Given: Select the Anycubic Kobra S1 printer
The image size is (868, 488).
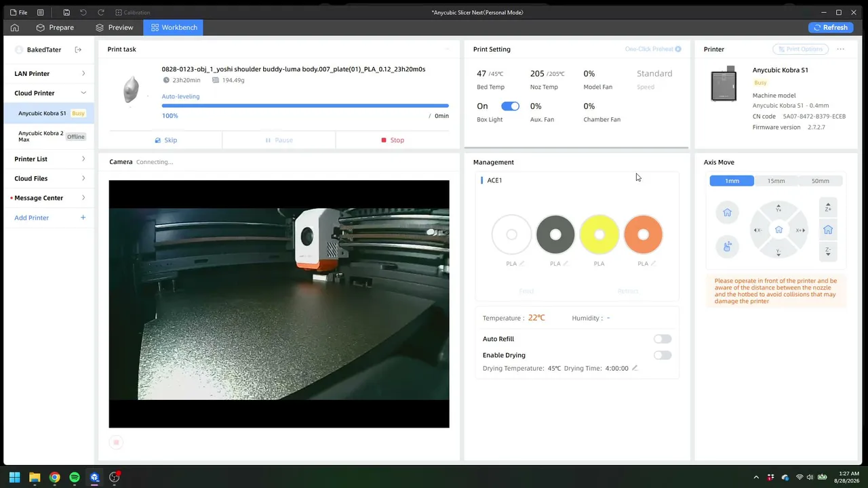Looking at the screenshot, I should 50,113.
